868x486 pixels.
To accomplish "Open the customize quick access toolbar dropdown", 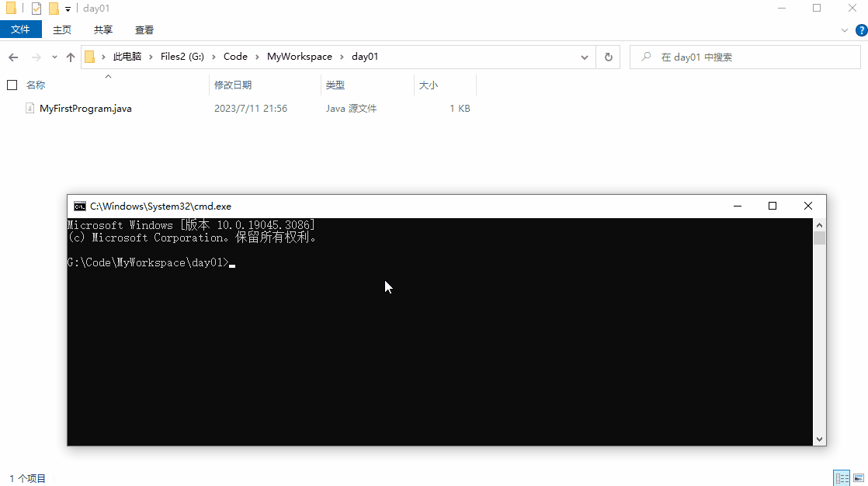I will pyautogui.click(x=68, y=9).
